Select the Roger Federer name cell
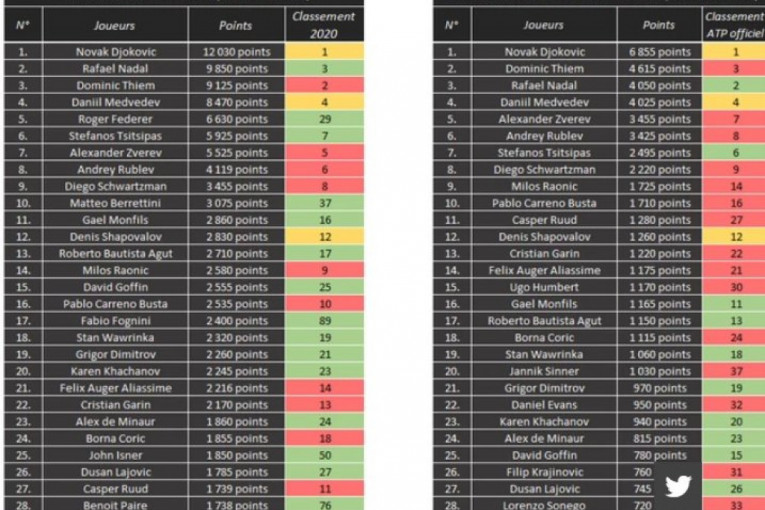The width and height of the screenshot is (765, 510). coord(114,118)
